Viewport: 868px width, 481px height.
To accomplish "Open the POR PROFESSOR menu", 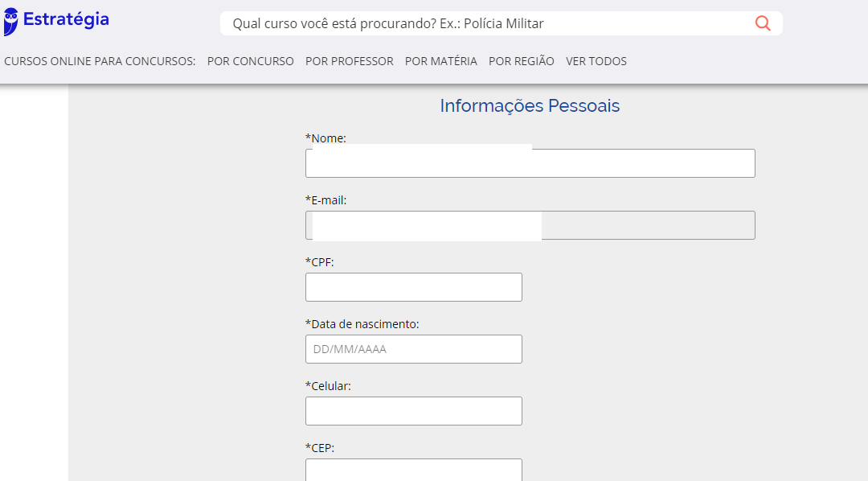I will [x=350, y=61].
